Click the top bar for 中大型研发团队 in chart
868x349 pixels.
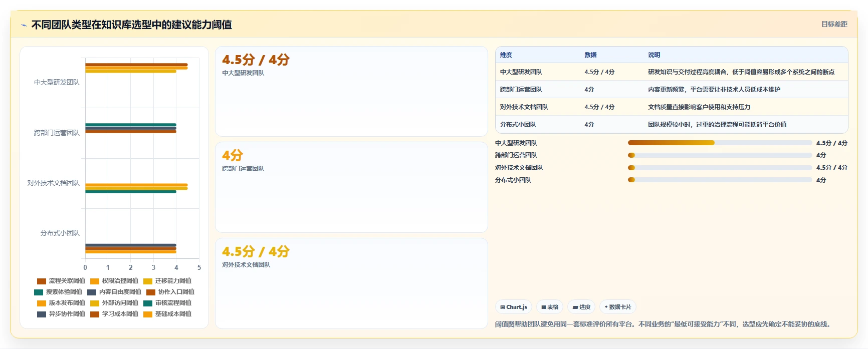point(136,65)
